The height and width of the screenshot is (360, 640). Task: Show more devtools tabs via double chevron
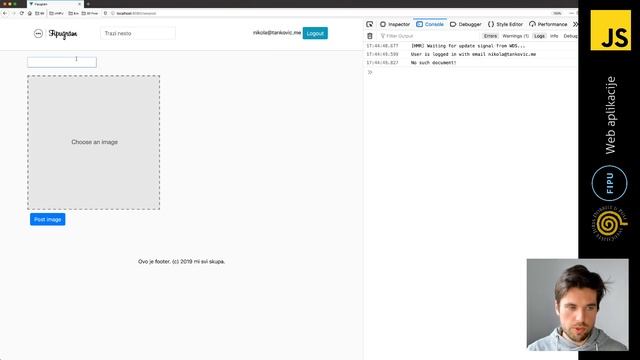(x=575, y=24)
